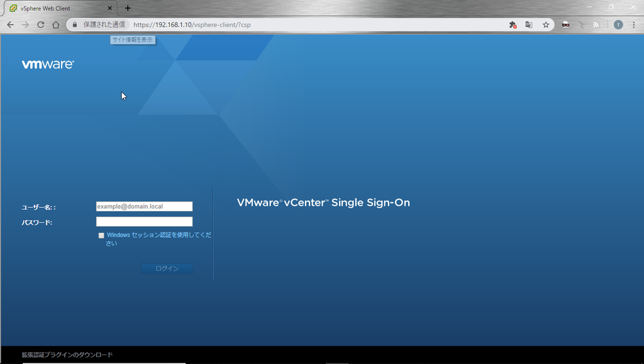
Task: Open the user profile avatar icon
Action: tap(618, 25)
